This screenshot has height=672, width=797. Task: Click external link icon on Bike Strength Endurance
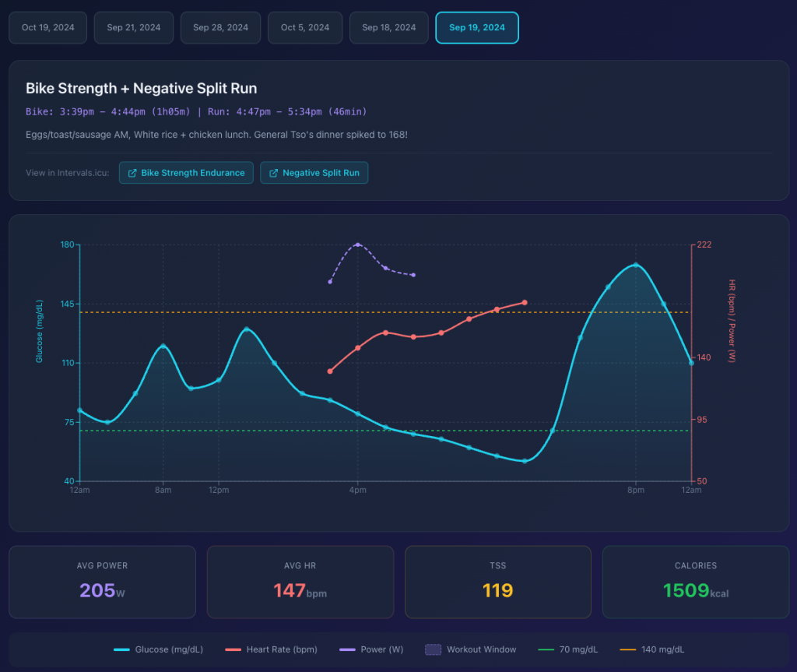coord(132,173)
